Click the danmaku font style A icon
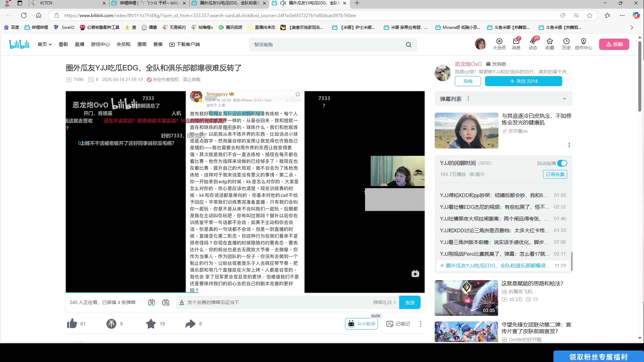The image size is (644, 362). click(x=181, y=302)
